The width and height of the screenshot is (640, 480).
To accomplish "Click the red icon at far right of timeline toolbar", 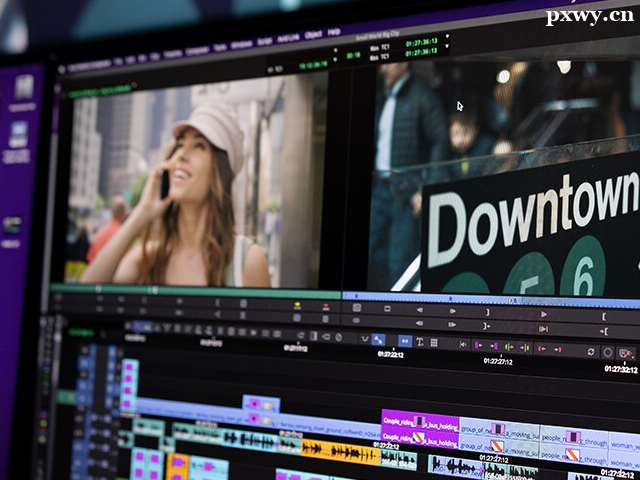I will click(x=625, y=353).
